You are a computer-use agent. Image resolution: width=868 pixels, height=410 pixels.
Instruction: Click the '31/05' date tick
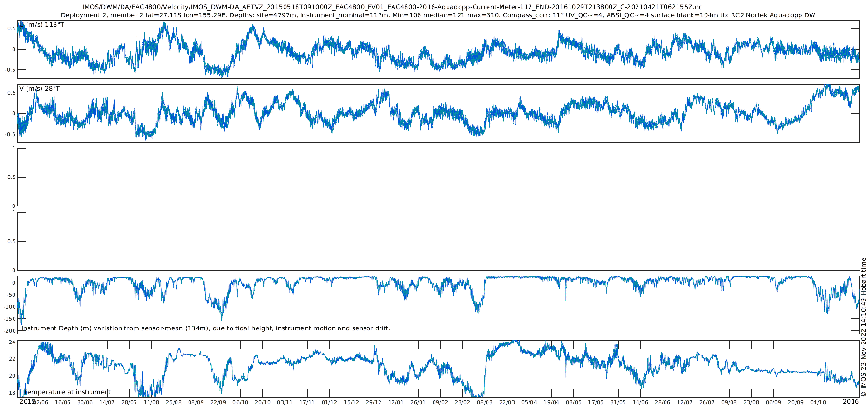pyautogui.click(x=618, y=402)
